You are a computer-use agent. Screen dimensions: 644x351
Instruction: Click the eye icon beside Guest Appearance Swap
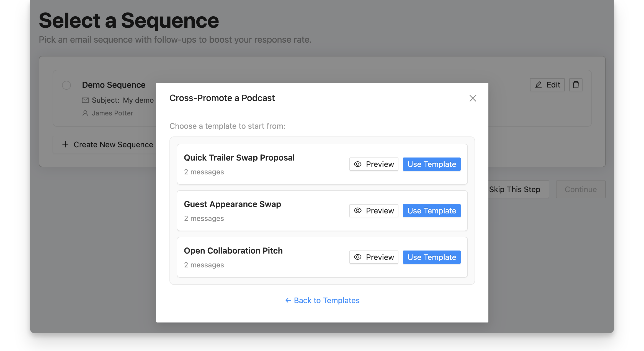pos(358,211)
